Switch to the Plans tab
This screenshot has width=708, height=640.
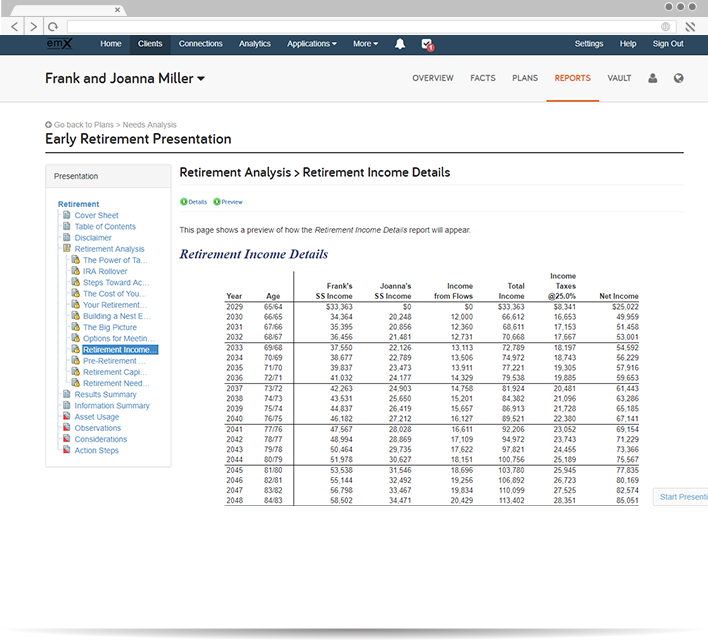[525, 78]
